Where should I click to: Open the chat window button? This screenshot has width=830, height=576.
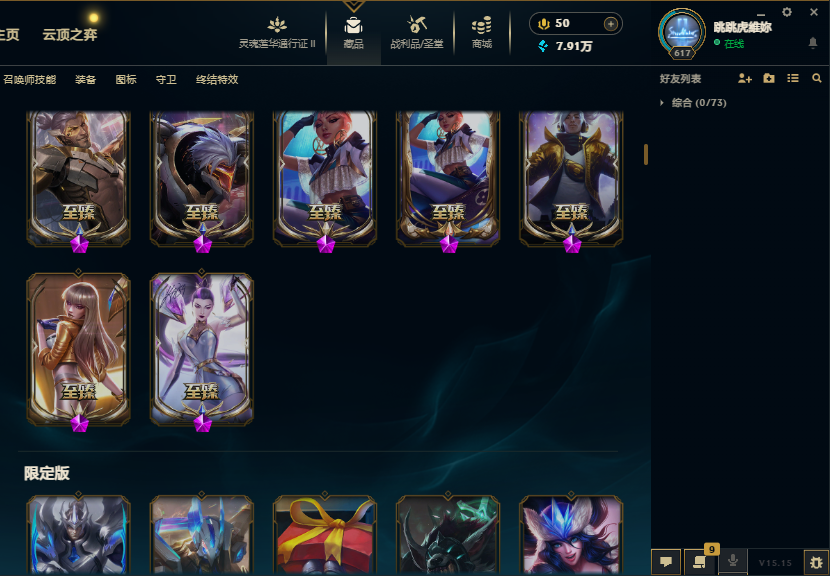coord(666,562)
